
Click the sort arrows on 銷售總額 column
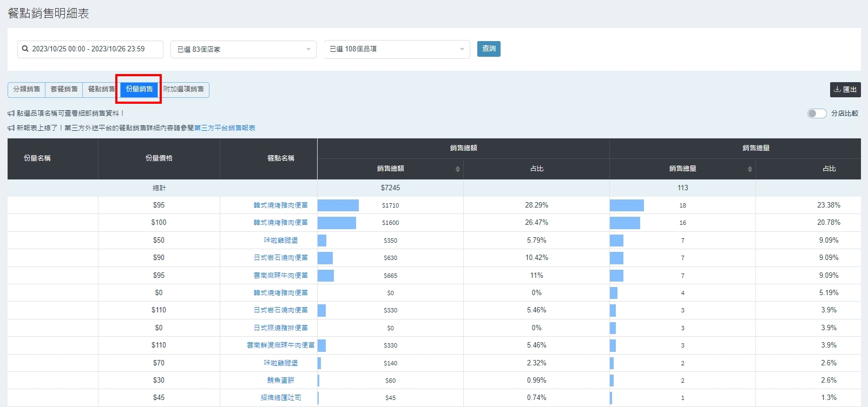[x=457, y=169]
